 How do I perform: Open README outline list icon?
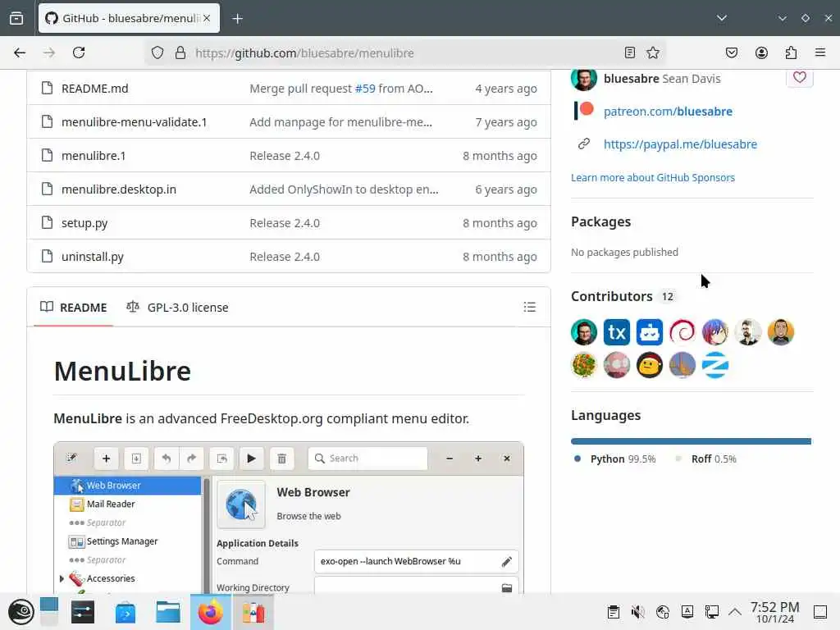(529, 307)
